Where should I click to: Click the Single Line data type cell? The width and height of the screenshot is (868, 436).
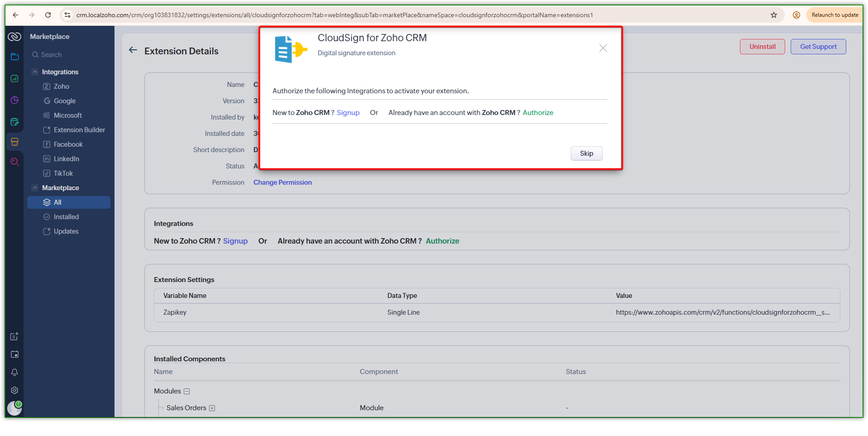point(403,312)
